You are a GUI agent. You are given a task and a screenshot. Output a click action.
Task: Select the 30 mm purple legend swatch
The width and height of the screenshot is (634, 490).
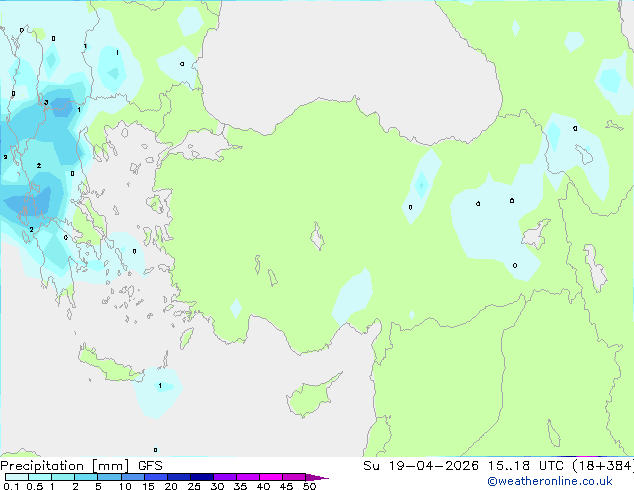coord(224,477)
